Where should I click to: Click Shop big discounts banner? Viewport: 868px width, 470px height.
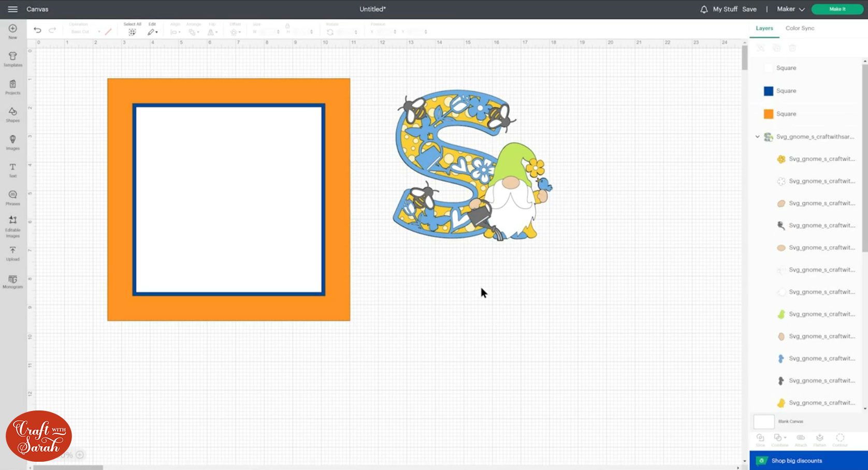(x=808, y=461)
